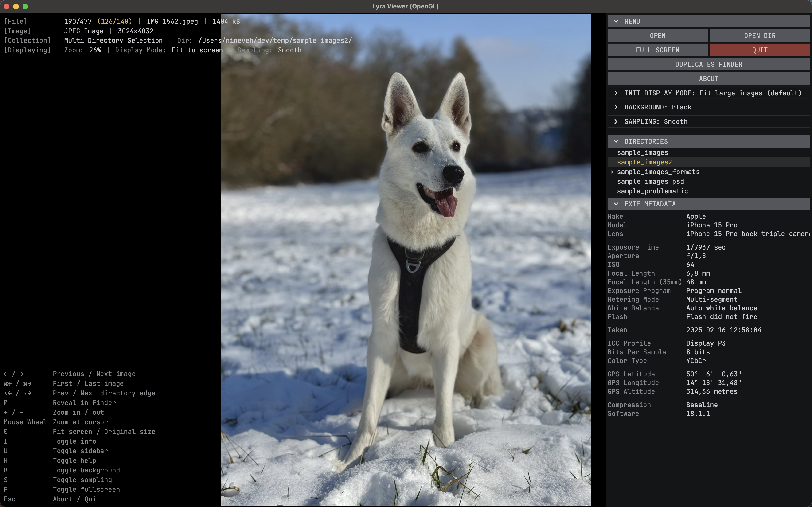Expand INIT DISPLAY MODE options
The height and width of the screenshot is (507, 812).
[708, 93]
